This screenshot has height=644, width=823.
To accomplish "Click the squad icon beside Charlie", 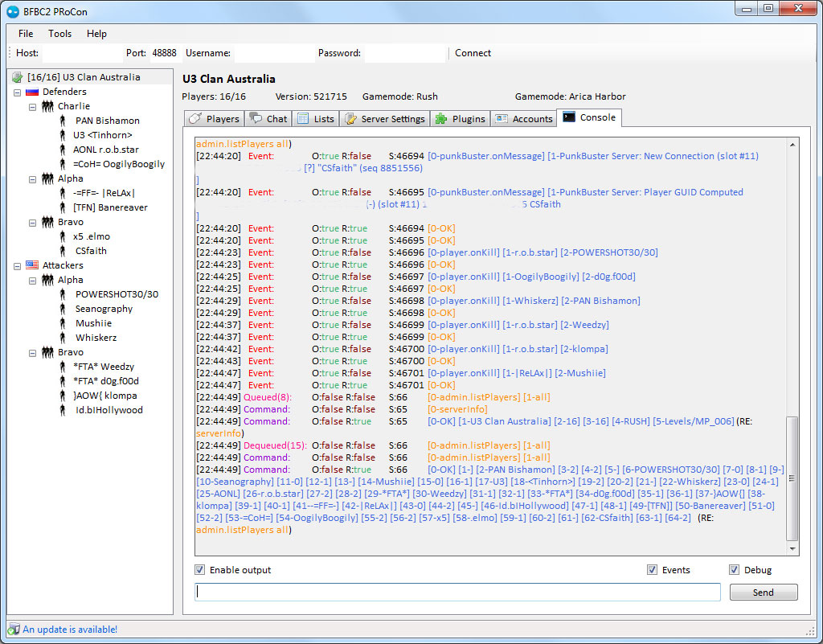I will [x=47, y=106].
